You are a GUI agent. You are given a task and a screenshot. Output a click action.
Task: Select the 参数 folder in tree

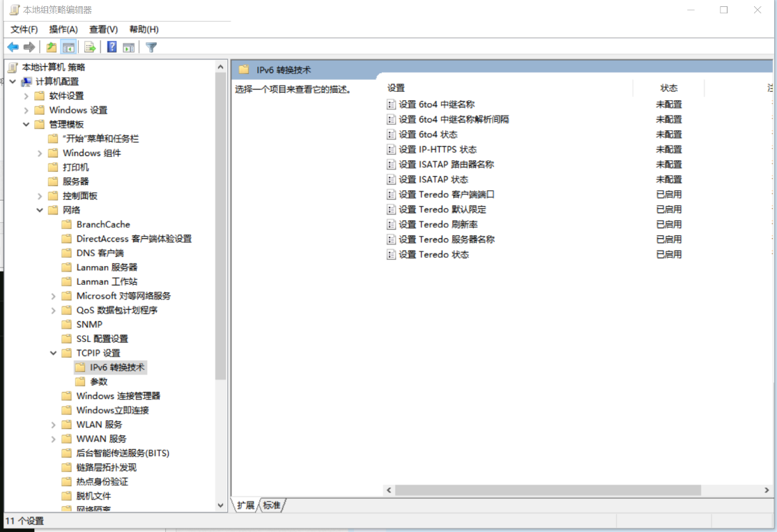click(99, 382)
